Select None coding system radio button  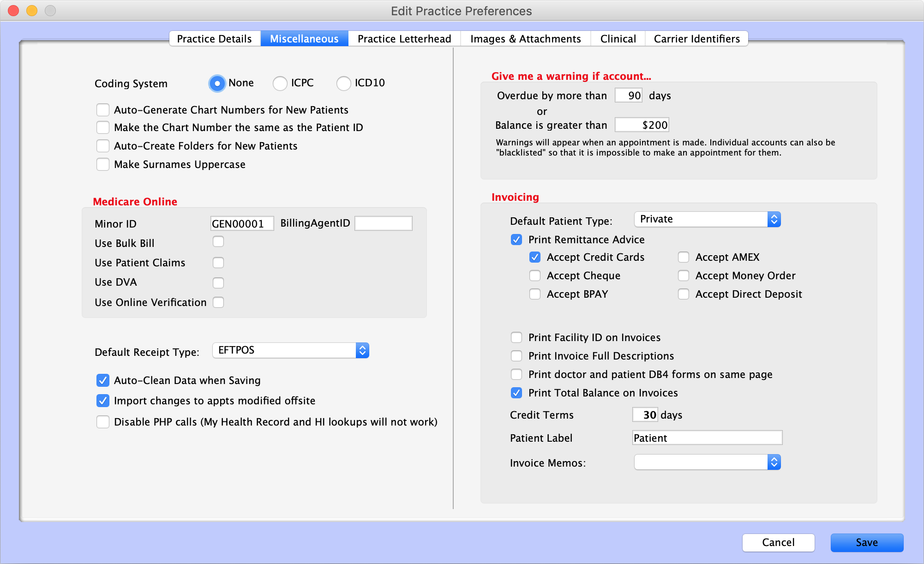(217, 84)
